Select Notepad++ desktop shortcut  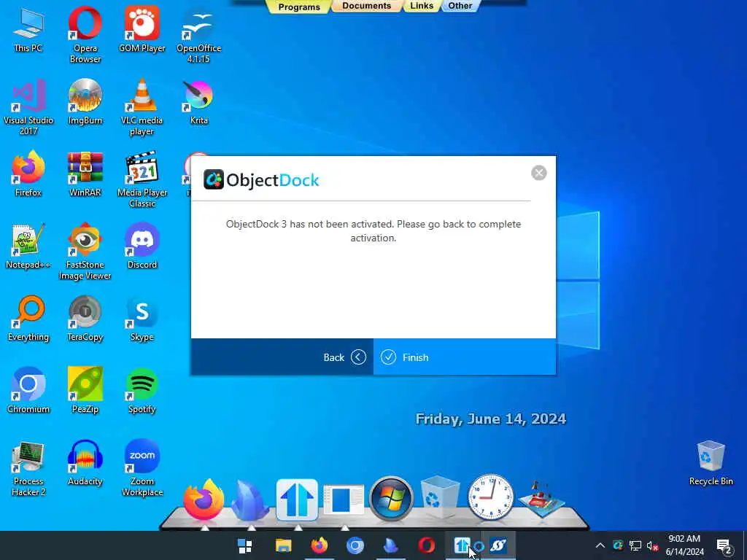tap(28, 246)
